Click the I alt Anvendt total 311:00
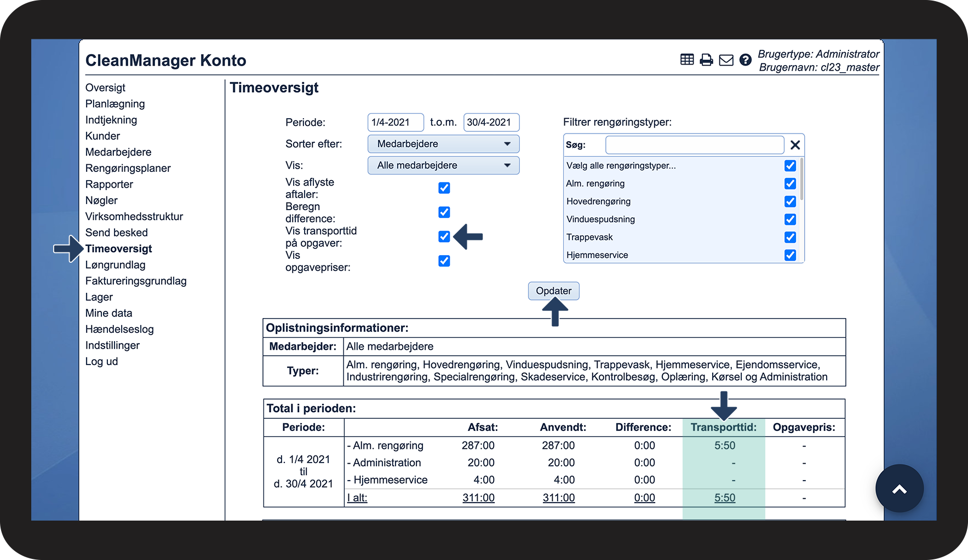 point(559,498)
